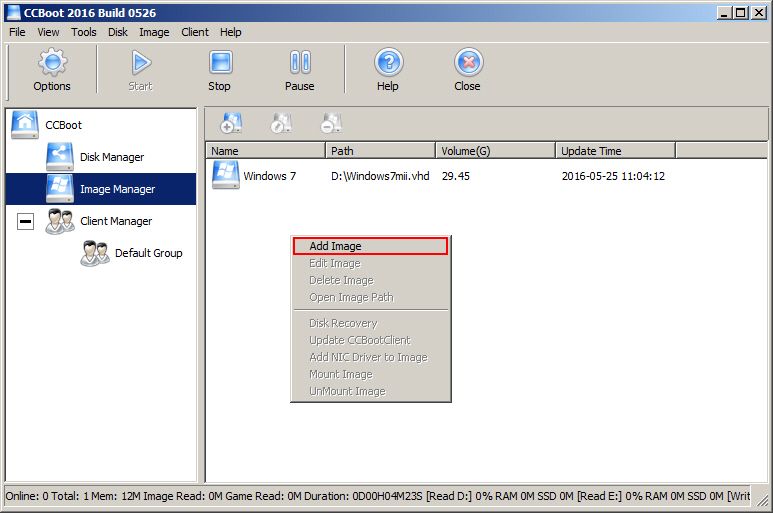Open the Tools menu
The height and width of the screenshot is (513, 773).
coord(84,32)
